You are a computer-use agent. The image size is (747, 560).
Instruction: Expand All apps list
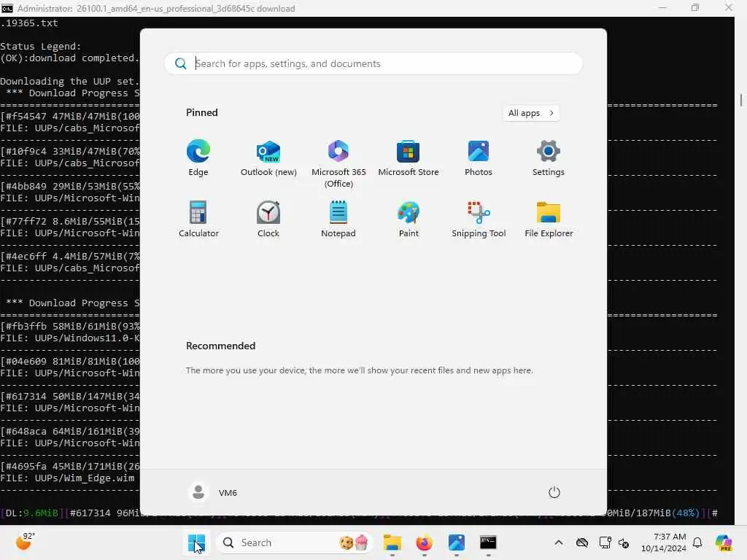531,113
